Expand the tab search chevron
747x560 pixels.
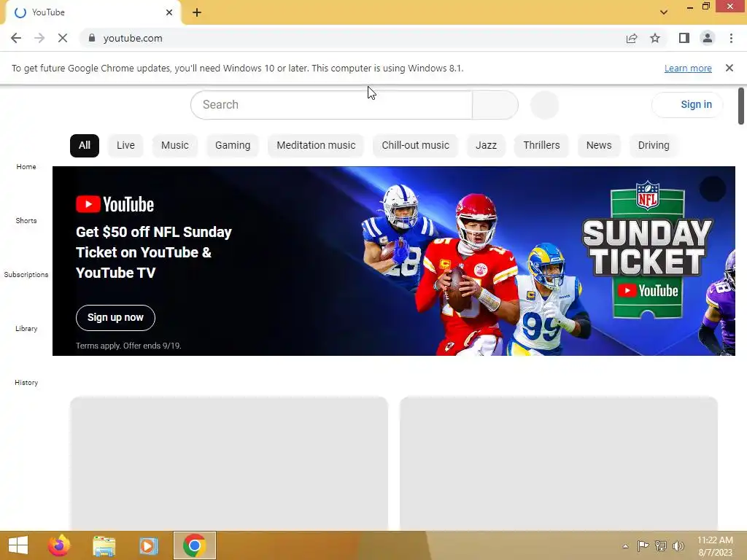point(664,12)
